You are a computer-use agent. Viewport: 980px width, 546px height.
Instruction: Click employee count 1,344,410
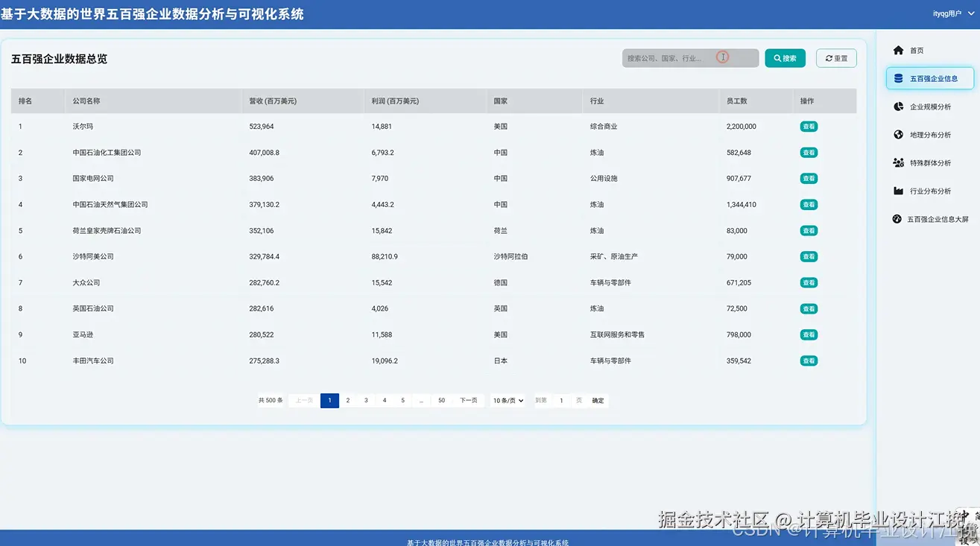coord(742,205)
